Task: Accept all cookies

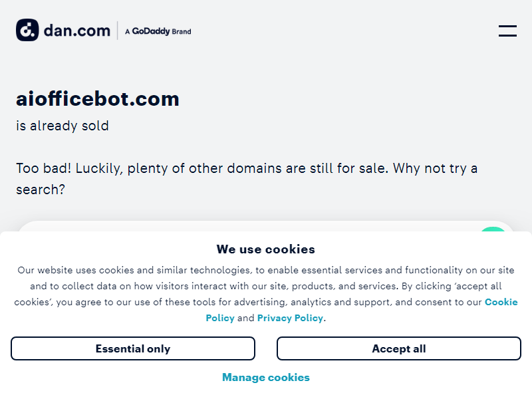Action: 398,348
